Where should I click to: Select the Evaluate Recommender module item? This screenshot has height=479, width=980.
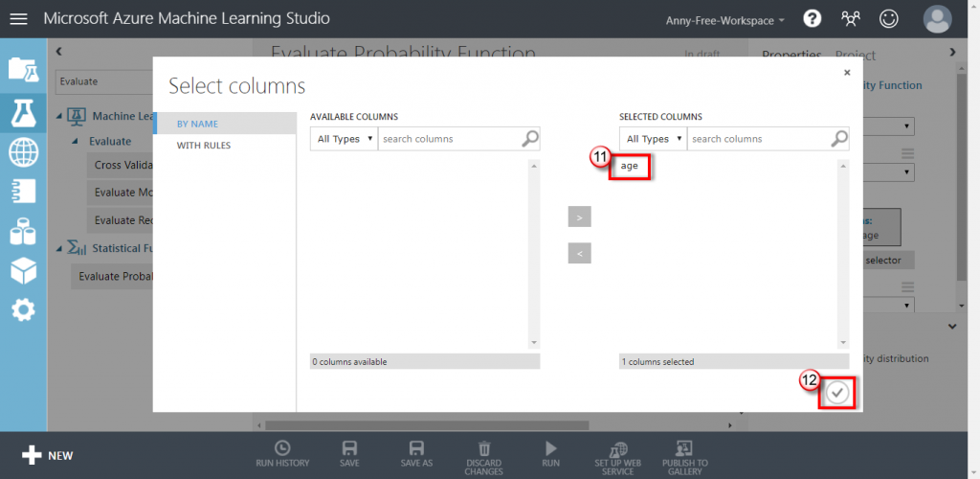(x=121, y=220)
